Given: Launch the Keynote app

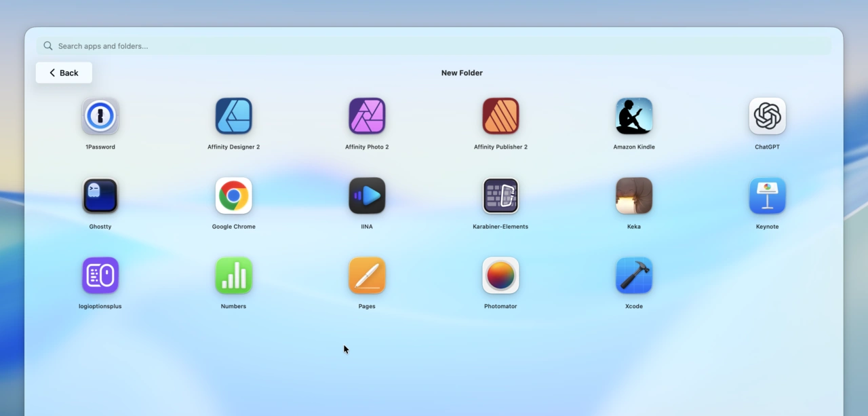Looking at the screenshot, I should click(767, 196).
